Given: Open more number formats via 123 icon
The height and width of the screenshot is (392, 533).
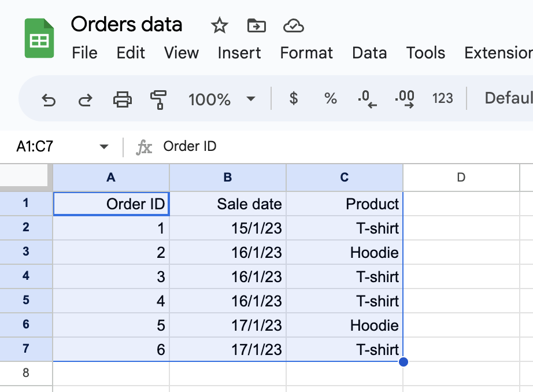Looking at the screenshot, I should click(x=442, y=98).
